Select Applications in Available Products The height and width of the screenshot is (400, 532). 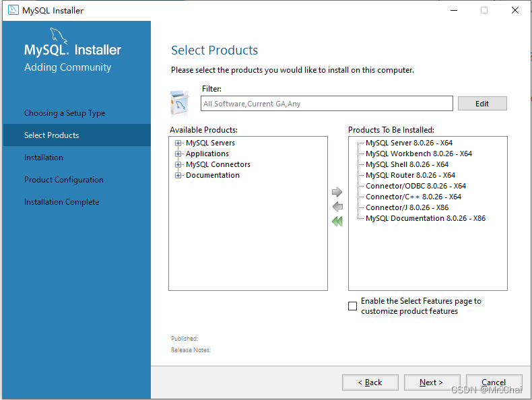(207, 154)
